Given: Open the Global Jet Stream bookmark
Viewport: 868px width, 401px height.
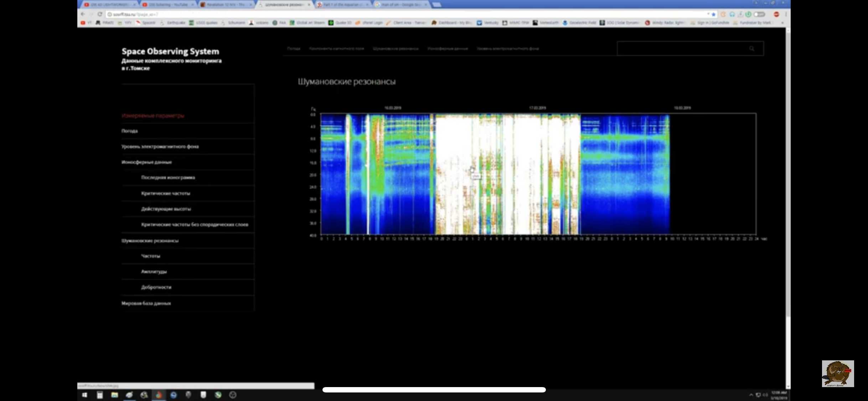Looking at the screenshot, I should pyautogui.click(x=307, y=23).
